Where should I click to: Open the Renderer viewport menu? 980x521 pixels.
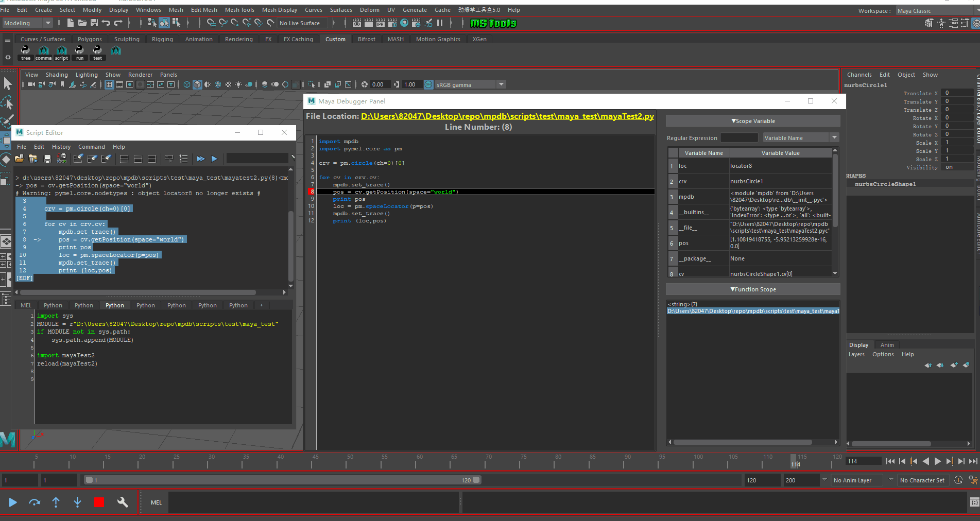click(140, 75)
